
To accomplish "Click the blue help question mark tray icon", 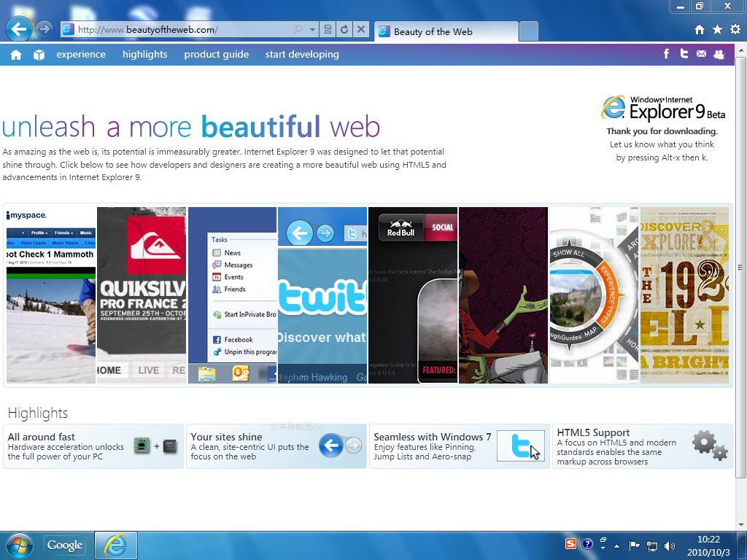I will click(587, 544).
